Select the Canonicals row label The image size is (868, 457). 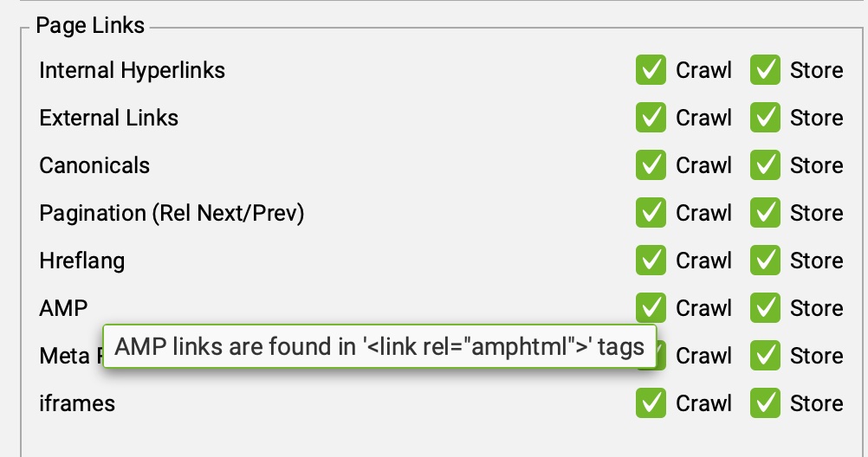pos(94,165)
